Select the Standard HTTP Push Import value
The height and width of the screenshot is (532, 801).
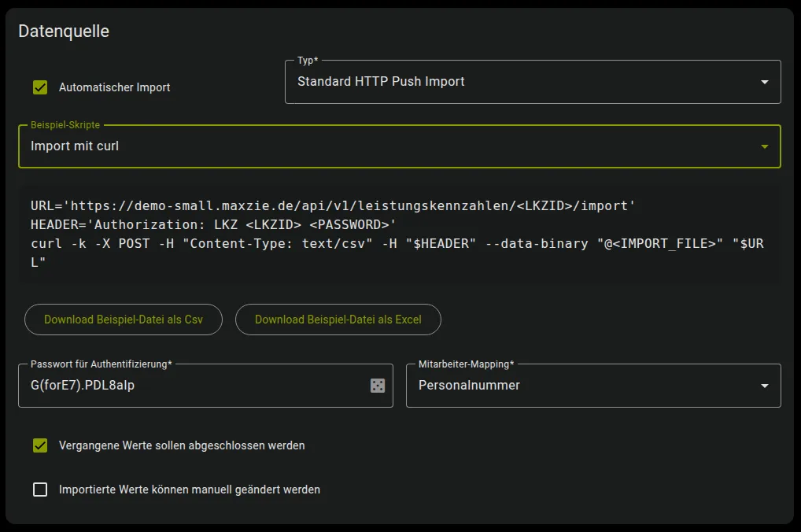coord(380,81)
